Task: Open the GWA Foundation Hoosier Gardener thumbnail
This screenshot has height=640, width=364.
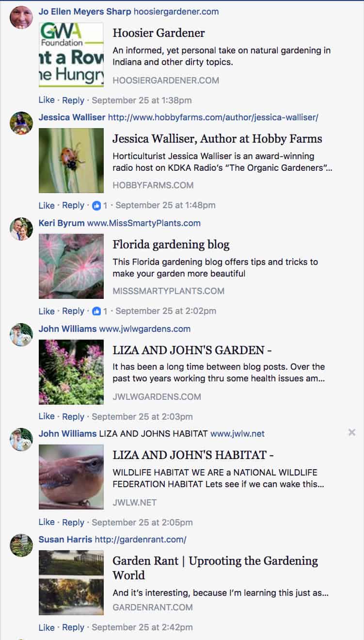Action: pos(71,55)
